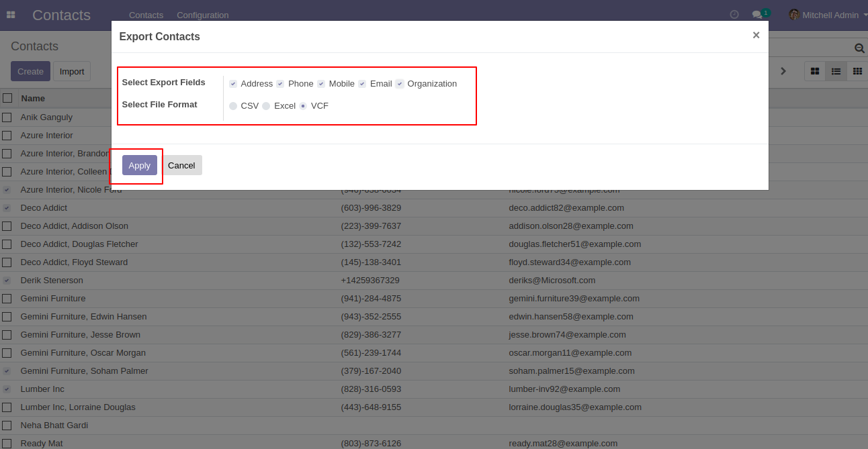The image size is (868, 449).
Task: Toggle the Mobile export field
Action: 321,84
